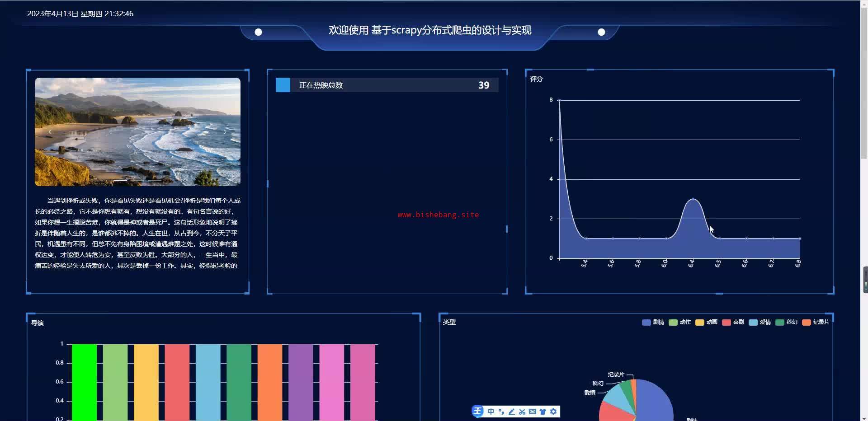Click the motivational paragraph starting 当遇到挫折或失败
Screen dimensions: 868x421
coord(137,233)
